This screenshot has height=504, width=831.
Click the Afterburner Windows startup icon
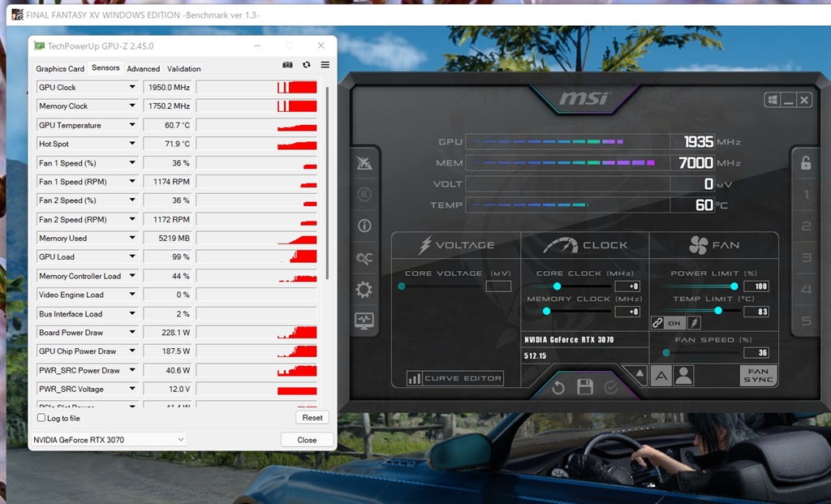tap(773, 100)
